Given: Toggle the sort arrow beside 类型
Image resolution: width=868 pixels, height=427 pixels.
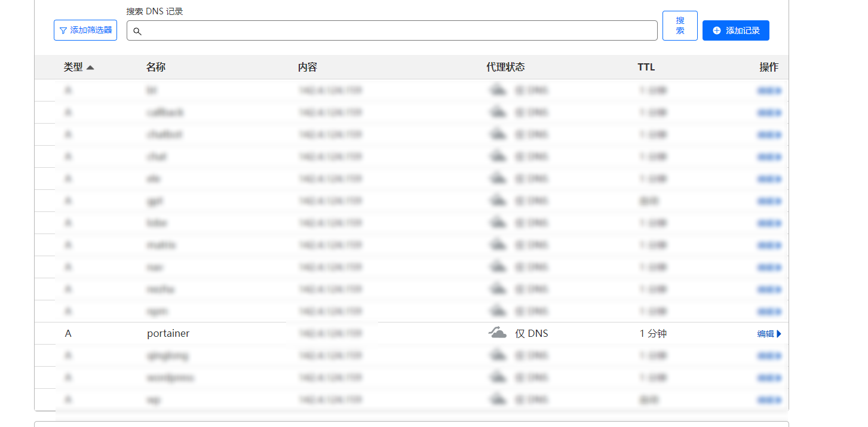Looking at the screenshot, I should click(90, 67).
